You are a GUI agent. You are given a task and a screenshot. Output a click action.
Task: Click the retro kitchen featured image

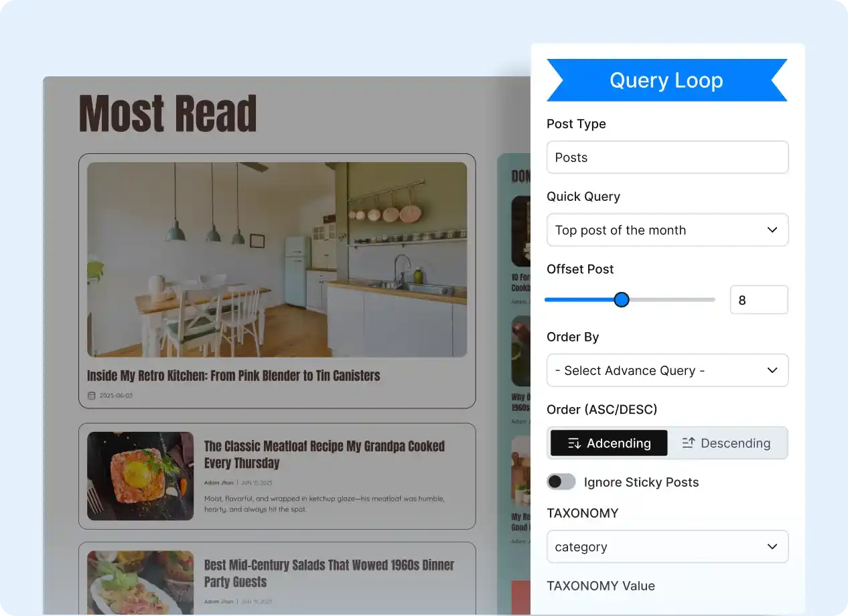[277, 259]
